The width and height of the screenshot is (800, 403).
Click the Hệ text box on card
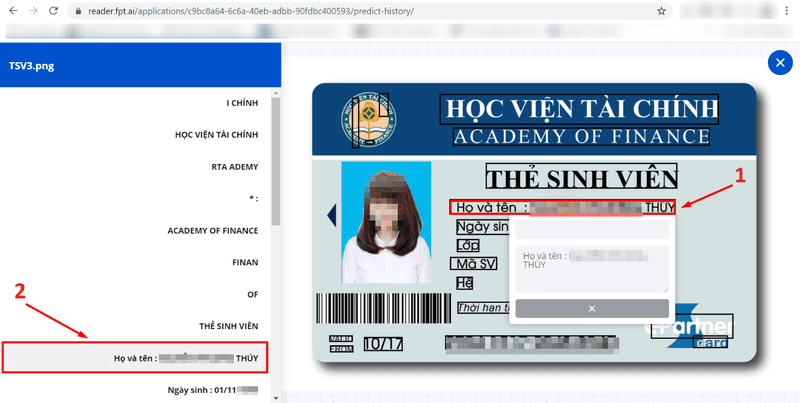465,283
